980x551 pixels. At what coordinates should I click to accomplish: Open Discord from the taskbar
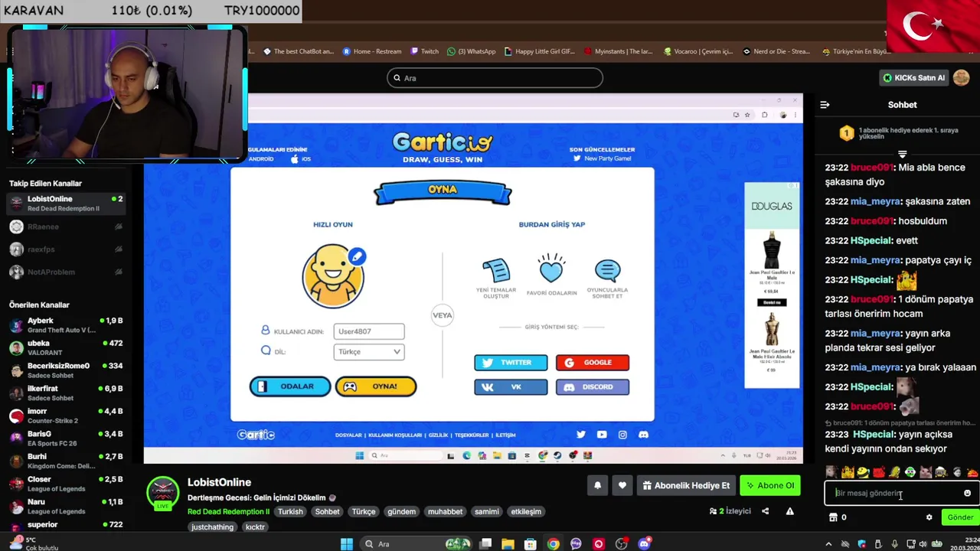coord(645,544)
